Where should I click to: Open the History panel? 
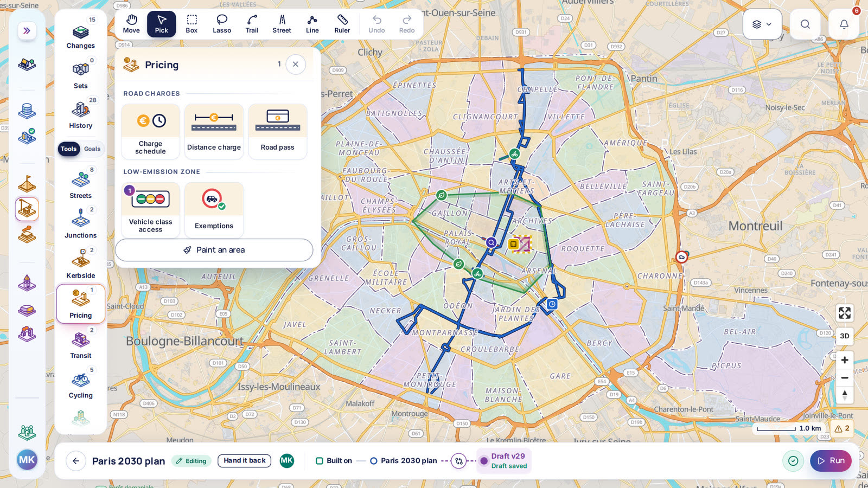pyautogui.click(x=81, y=113)
